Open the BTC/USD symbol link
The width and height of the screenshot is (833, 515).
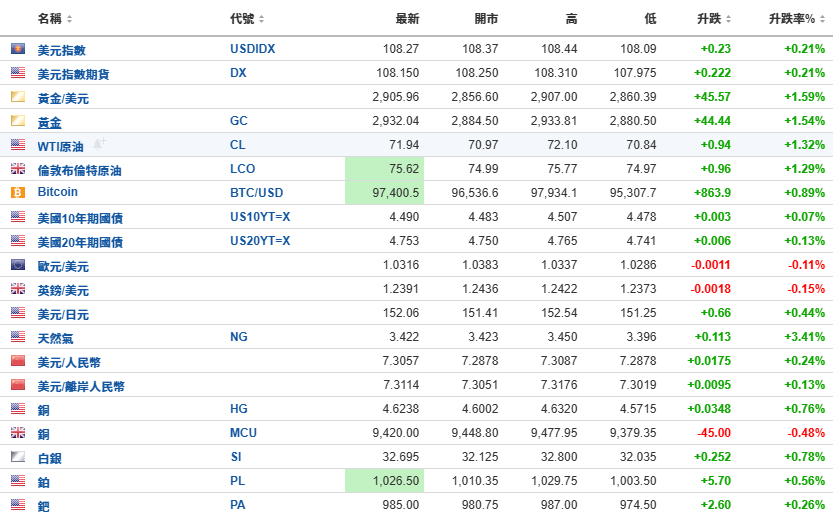tap(257, 193)
